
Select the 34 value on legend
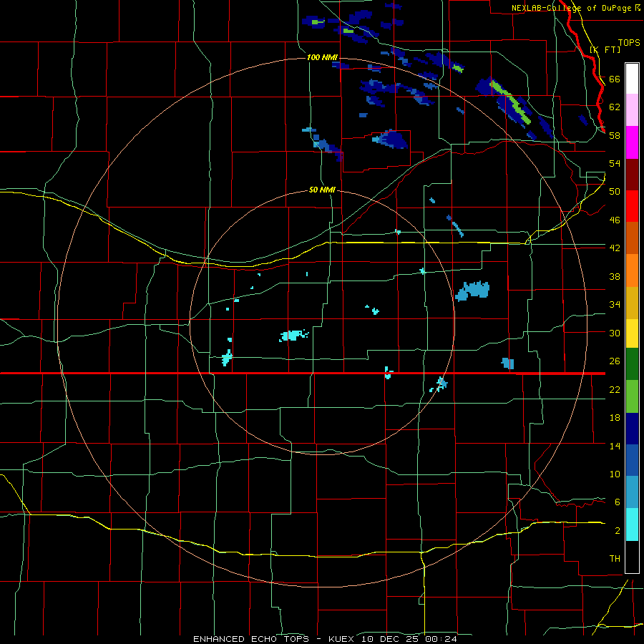pos(615,305)
